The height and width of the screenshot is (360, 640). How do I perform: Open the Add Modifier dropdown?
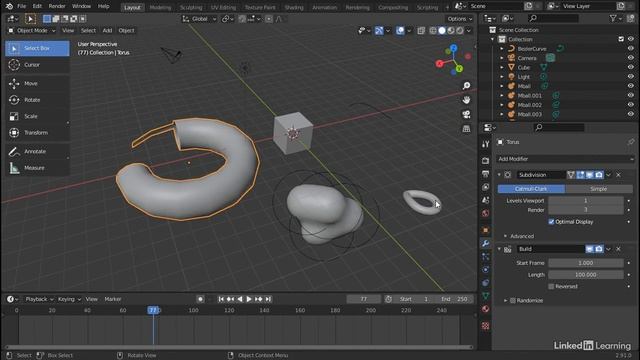coord(565,159)
